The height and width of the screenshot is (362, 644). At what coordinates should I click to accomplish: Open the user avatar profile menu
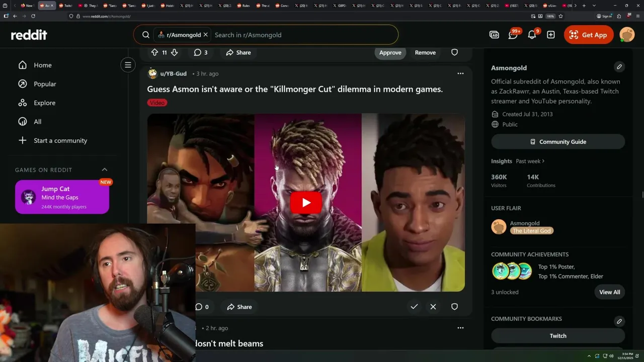click(627, 35)
